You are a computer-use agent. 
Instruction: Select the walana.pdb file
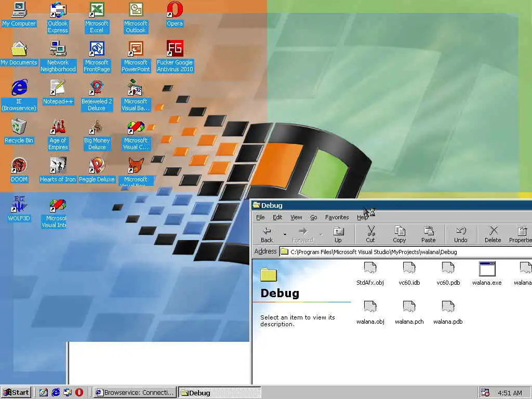pos(448,312)
